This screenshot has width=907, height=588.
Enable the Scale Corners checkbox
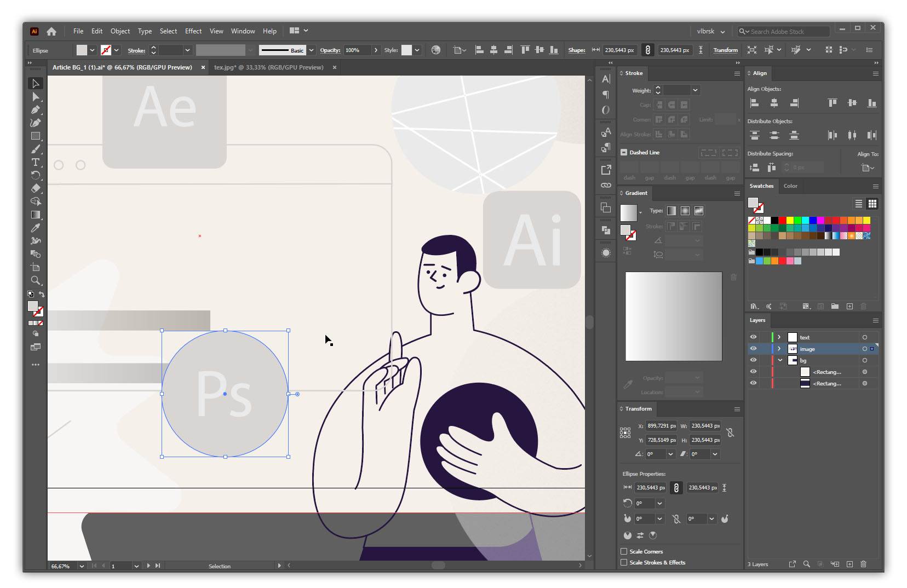coord(623,551)
